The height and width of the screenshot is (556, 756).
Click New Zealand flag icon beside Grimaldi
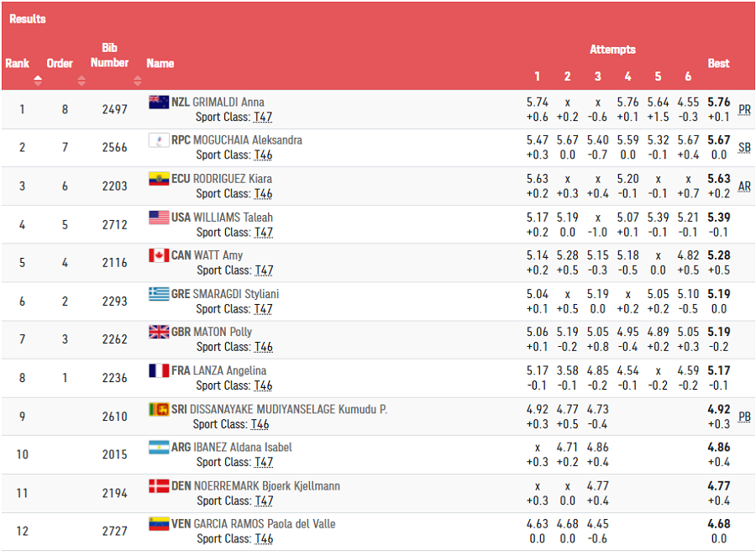[x=159, y=102]
